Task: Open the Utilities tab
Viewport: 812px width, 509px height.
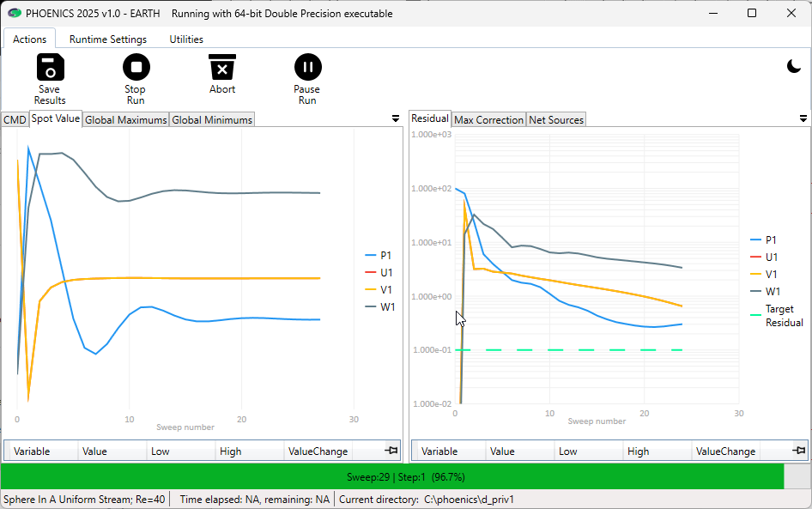Action: (x=186, y=39)
